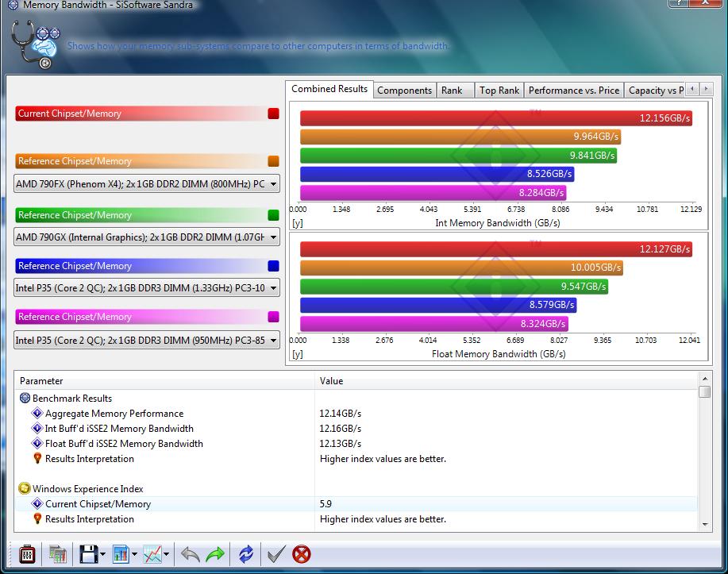This screenshot has height=574, width=728.
Task: Click Float Buff'd iSSE2 diamond icon
Action: (37, 443)
